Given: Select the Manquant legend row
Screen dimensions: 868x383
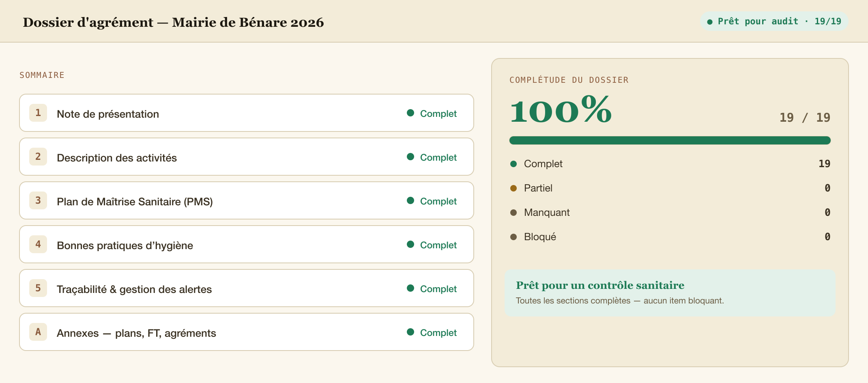Looking at the screenshot, I should click(x=670, y=213).
